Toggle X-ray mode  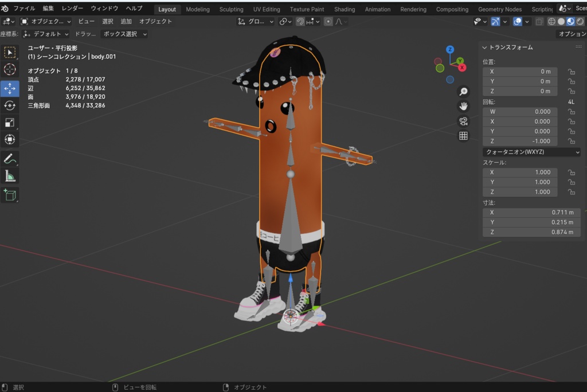click(x=539, y=22)
